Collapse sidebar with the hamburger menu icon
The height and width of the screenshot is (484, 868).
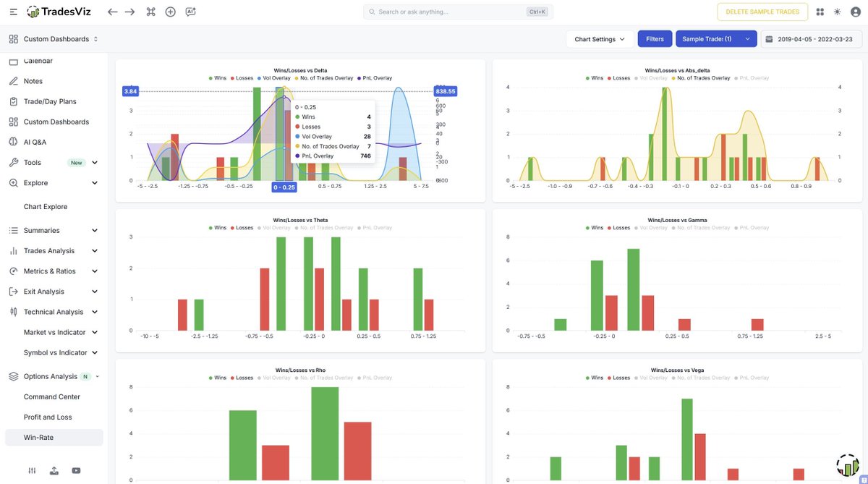(13, 12)
